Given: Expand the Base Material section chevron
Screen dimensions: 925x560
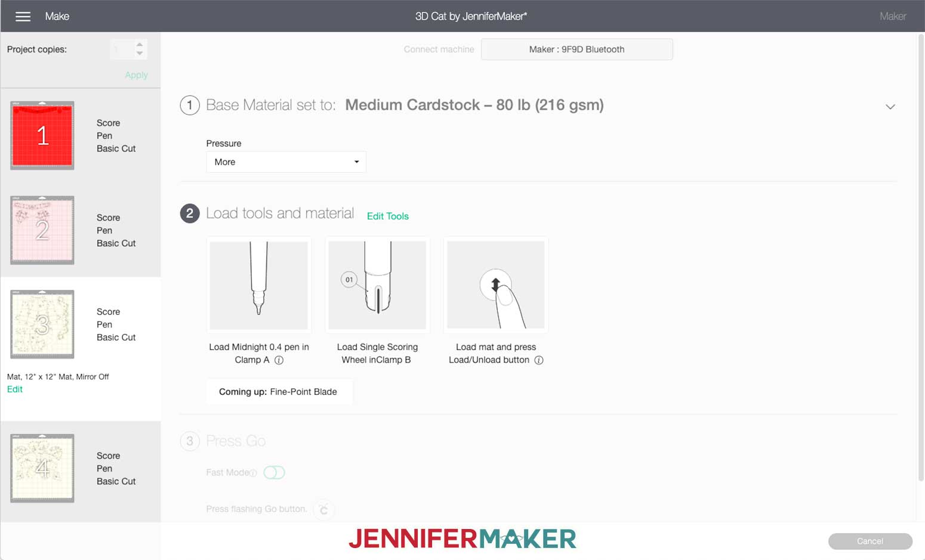Looking at the screenshot, I should pos(890,107).
